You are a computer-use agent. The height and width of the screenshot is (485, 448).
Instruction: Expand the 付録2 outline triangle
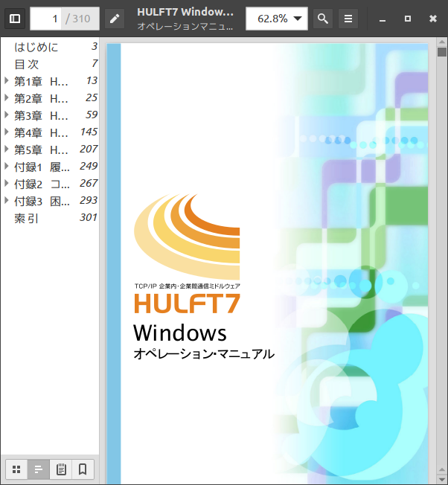pyautogui.click(x=6, y=183)
